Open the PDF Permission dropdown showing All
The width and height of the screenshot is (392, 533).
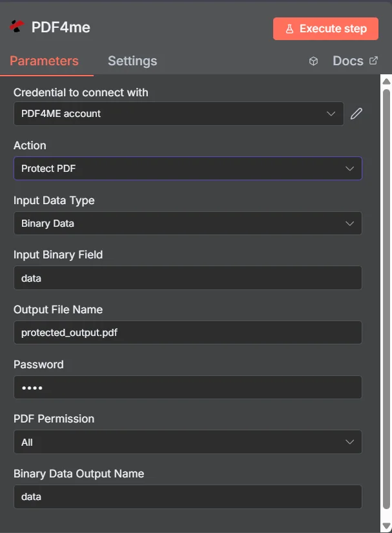coord(188,442)
